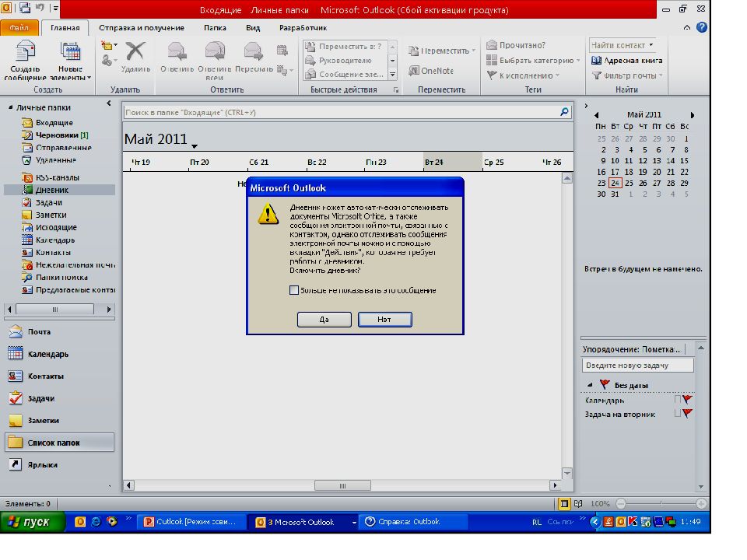Click the search magnifier icon in the search box
747x560 pixels.
[x=564, y=112]
